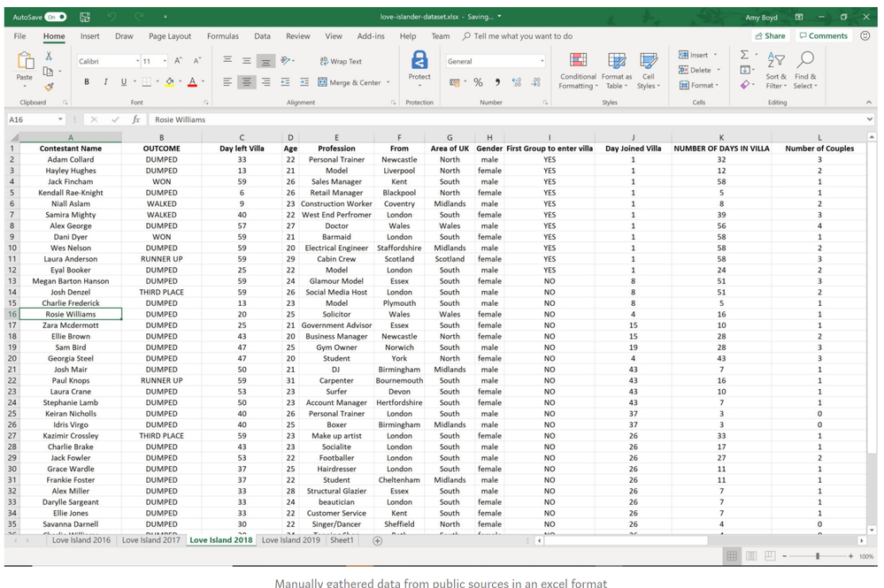Screen dimensions: 884x588
Task: Add a new sheet with plus icon
Action: [x=378, y=540]
